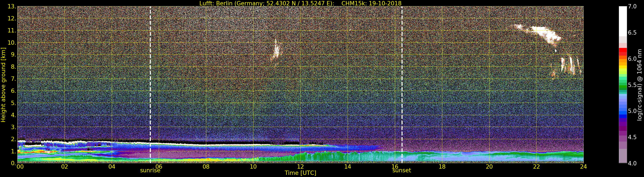644x177 pixels.
Task: Click the "22" time tick label
Action: pos(536,167)
